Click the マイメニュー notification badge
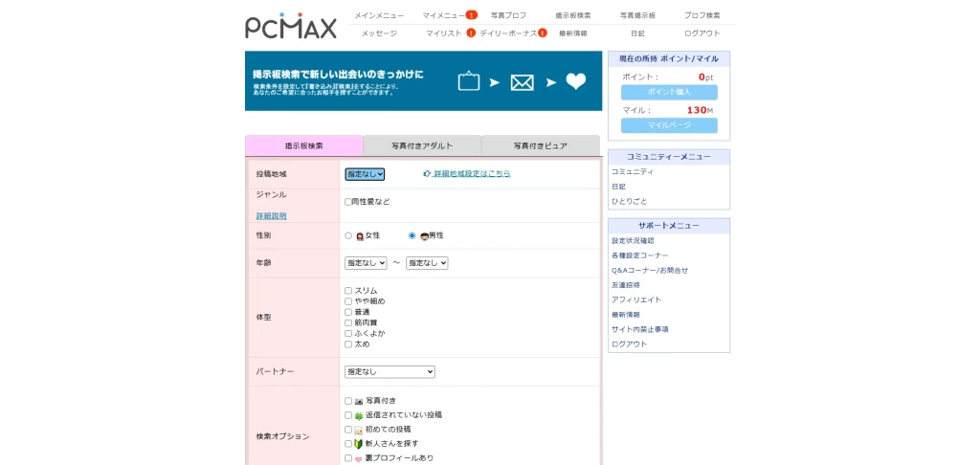980x465 pixels. [472, 15]
